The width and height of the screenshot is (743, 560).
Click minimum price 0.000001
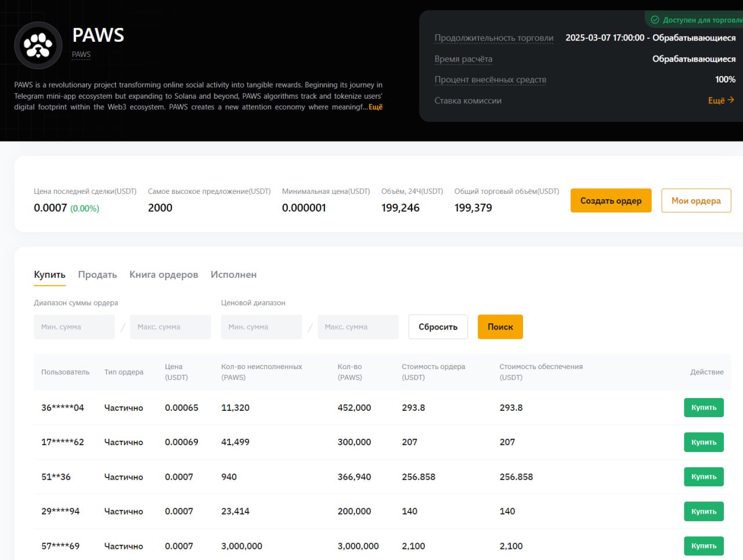pyautogui.click(x=304, y=208)
